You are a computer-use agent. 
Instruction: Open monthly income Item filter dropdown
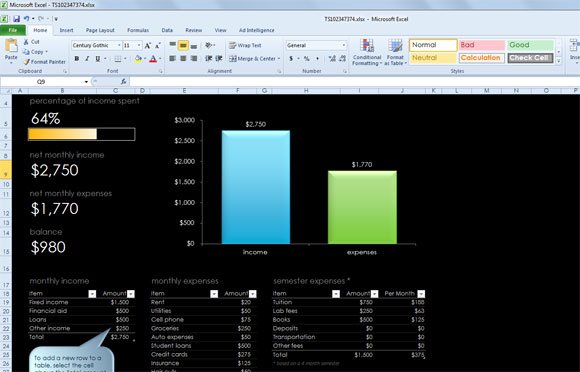point(92,294)
